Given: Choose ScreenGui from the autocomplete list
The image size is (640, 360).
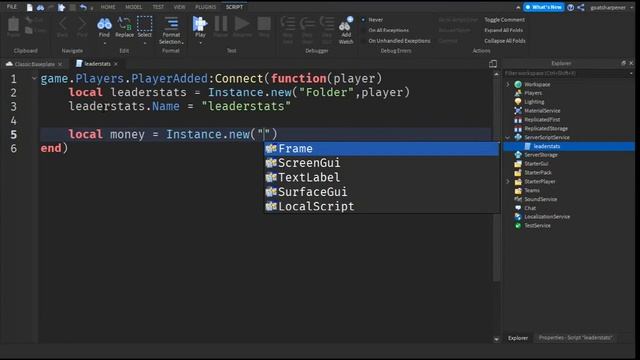Looking at the screenshot, I should (x=381, y=163).
